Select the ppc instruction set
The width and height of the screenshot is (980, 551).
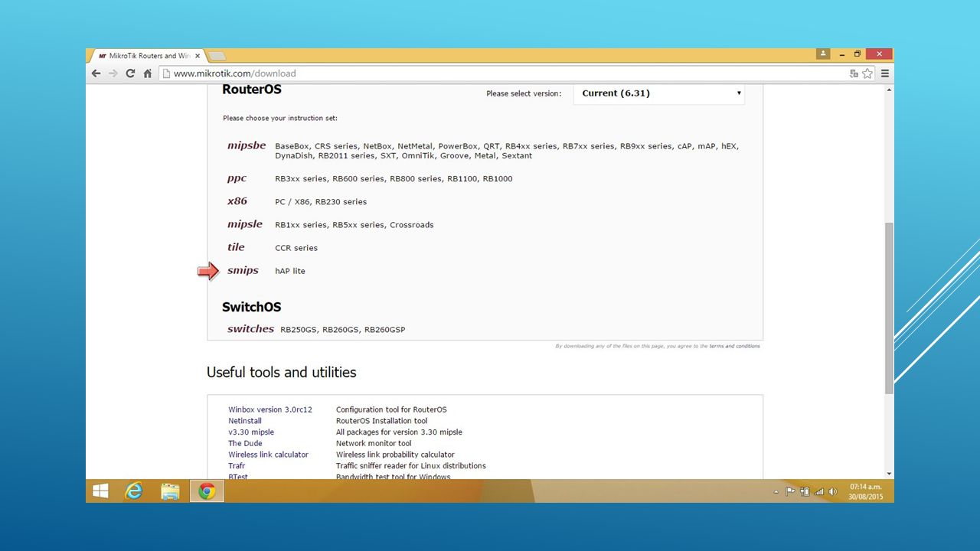tap(237, 178)
